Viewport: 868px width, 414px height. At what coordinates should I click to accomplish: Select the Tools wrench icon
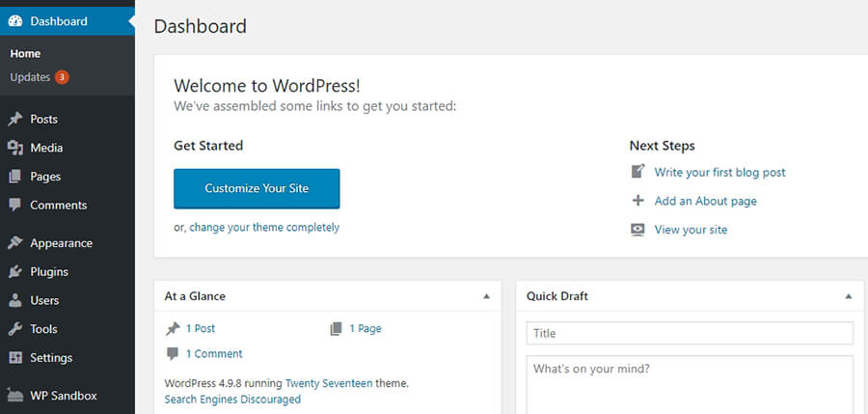[x=15, y=329]
